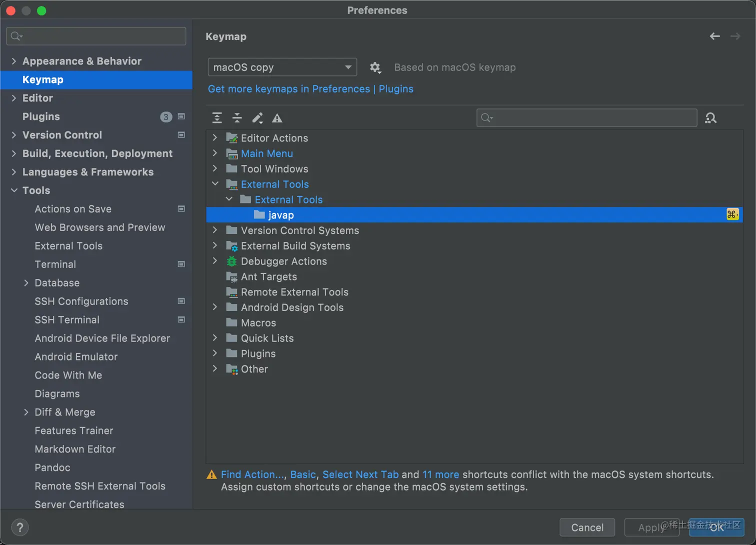
Task: Expand Appearance & Behavior settings
Action: (14, 61)
